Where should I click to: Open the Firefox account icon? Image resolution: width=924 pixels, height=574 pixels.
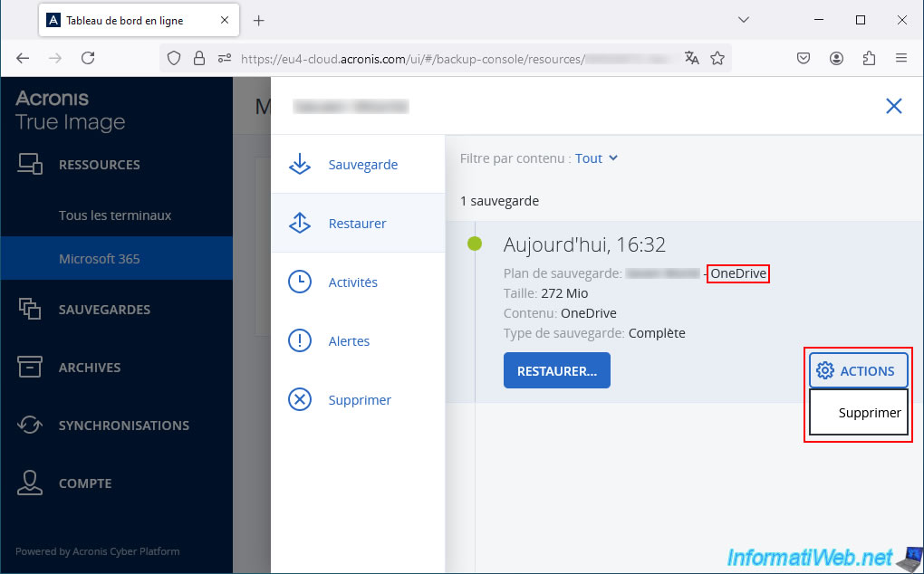836,58
